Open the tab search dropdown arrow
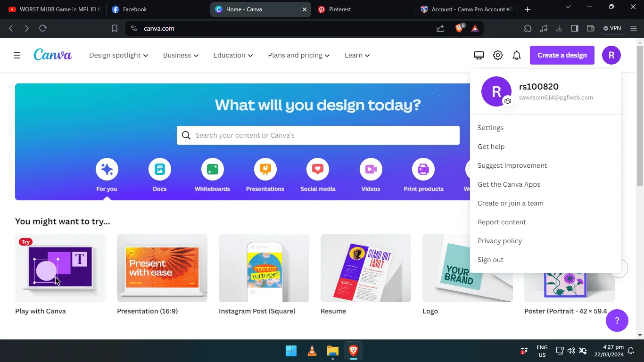 (568, 7)
